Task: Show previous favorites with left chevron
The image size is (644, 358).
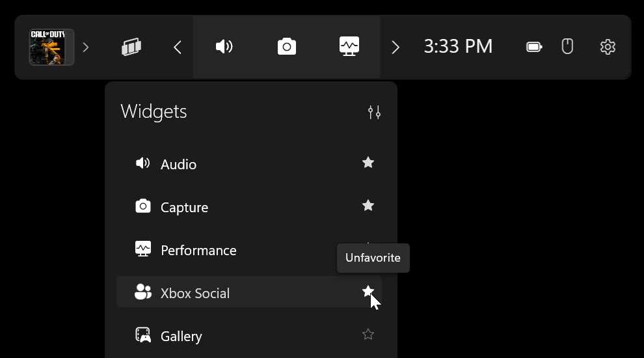Action: pos(178,48)
